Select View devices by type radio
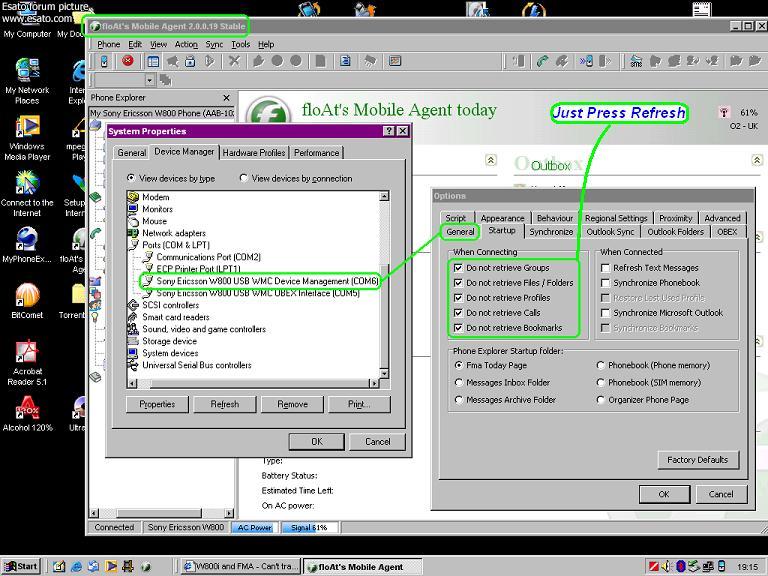768x576 pixels. point(131,178)
